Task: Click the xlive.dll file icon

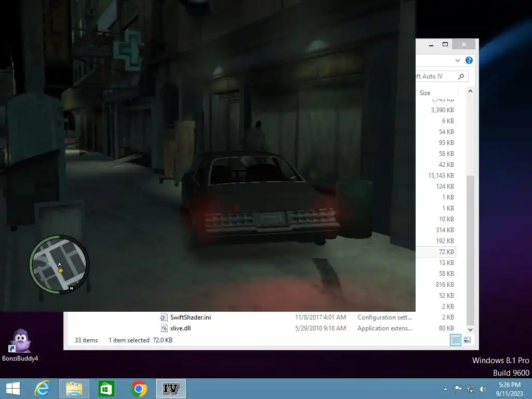Action: [x=164, y=328]
